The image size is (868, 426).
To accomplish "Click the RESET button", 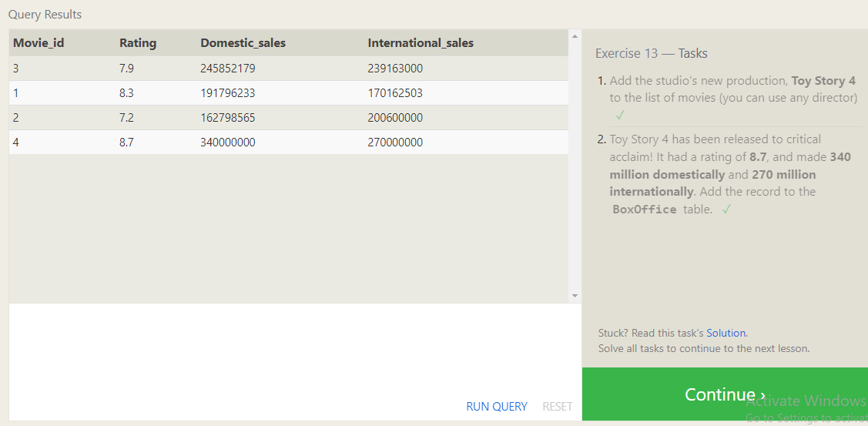I will click(558, 407).
